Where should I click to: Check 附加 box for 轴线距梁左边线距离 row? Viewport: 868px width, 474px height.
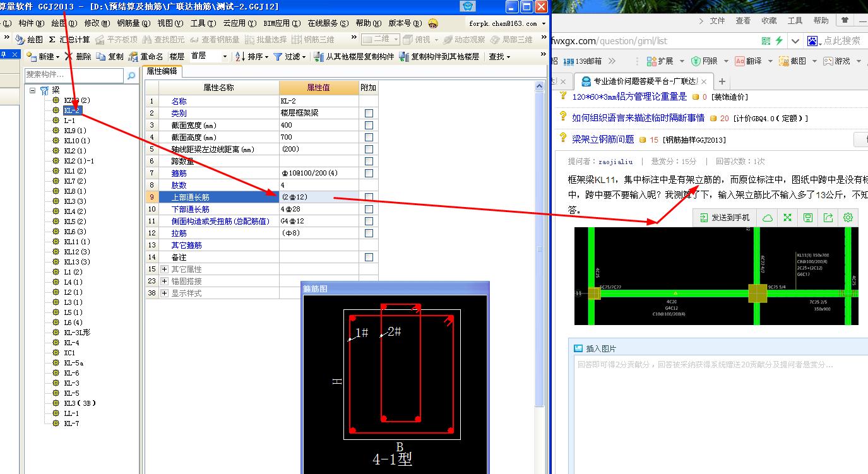pyautogui.click(x=369, y=150)
